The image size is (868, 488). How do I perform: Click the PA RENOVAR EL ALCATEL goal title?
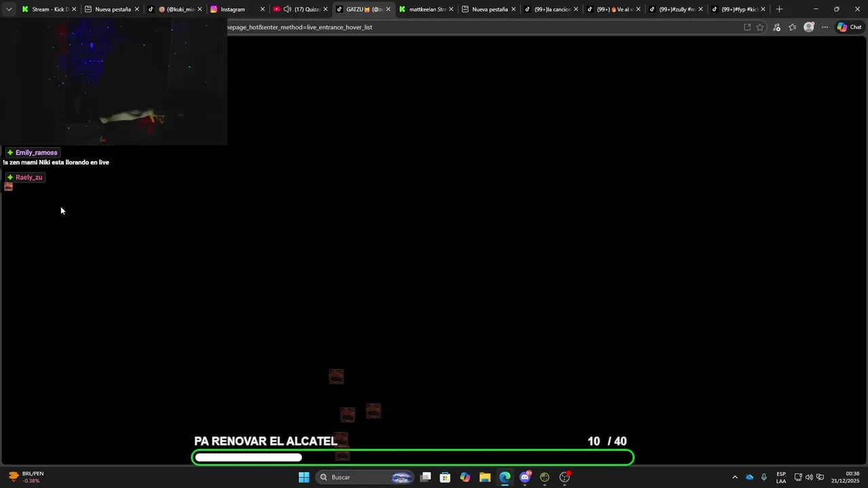click(x=266, y=441)
